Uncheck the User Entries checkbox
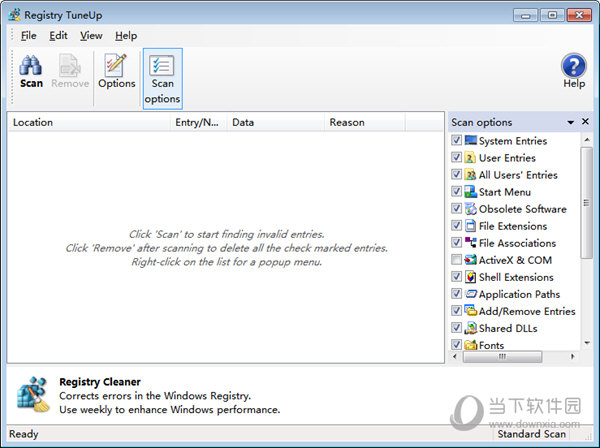 [456, 157]
